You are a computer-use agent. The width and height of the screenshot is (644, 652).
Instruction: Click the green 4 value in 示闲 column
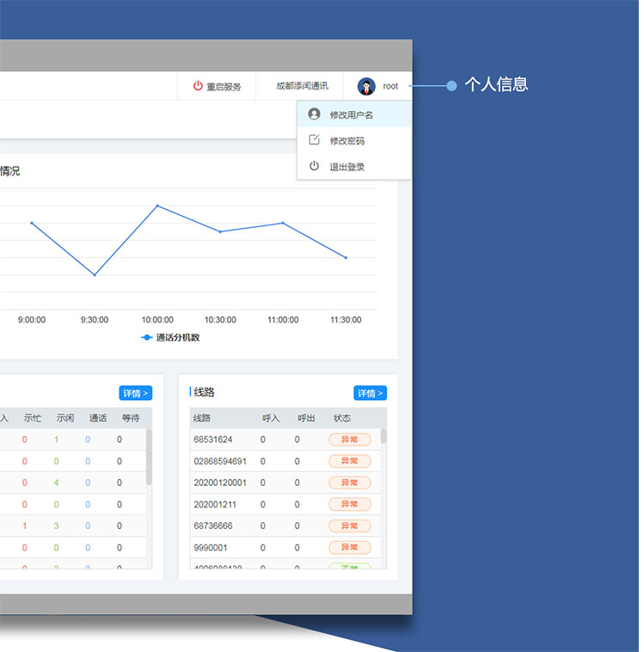(x=56, y=483)
